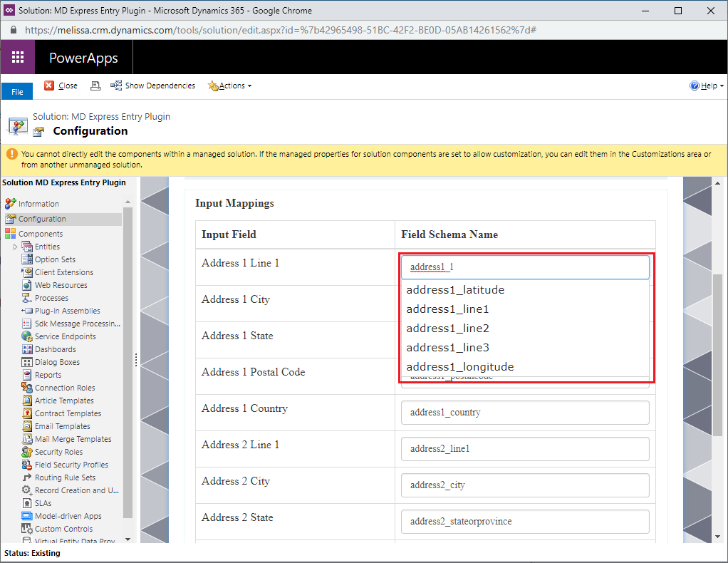728x563 pixels.
Task: Click the print icon in toolbar
Action: pyautogui.click(x=95, y=86)
